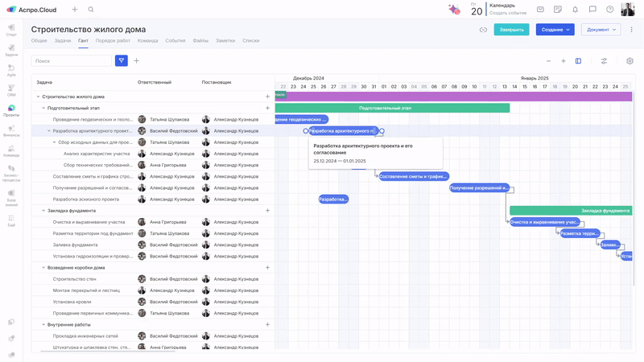Image resolution: width=644 pixels, height=362 pixels.
Task: Toggle the task list panel layout icon
Action: coord(578,61)
